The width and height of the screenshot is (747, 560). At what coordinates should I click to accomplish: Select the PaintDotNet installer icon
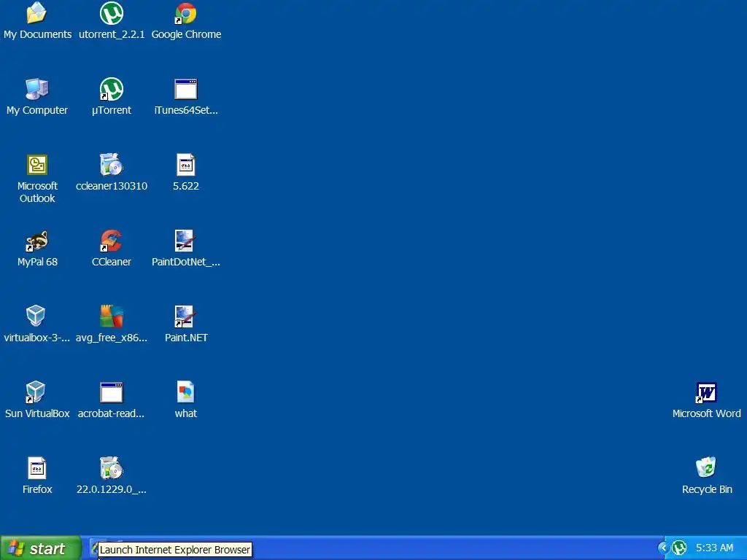[x=185, y=241]
